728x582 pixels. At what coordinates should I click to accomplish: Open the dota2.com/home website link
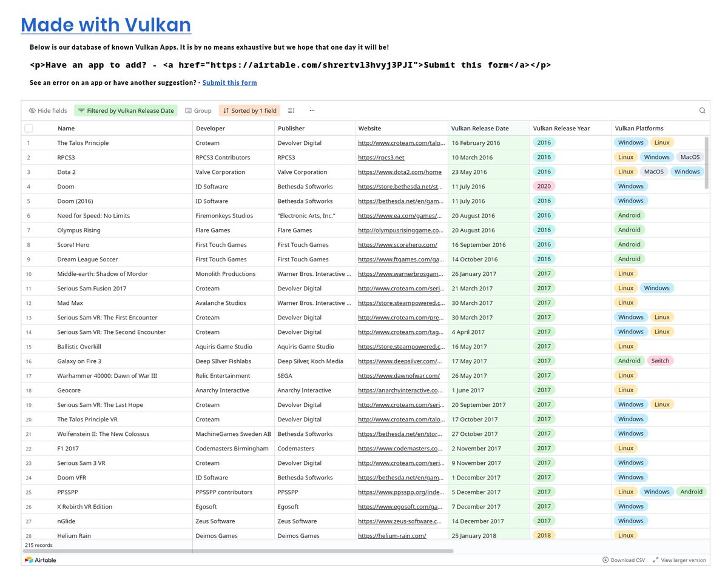coord(400,172)
